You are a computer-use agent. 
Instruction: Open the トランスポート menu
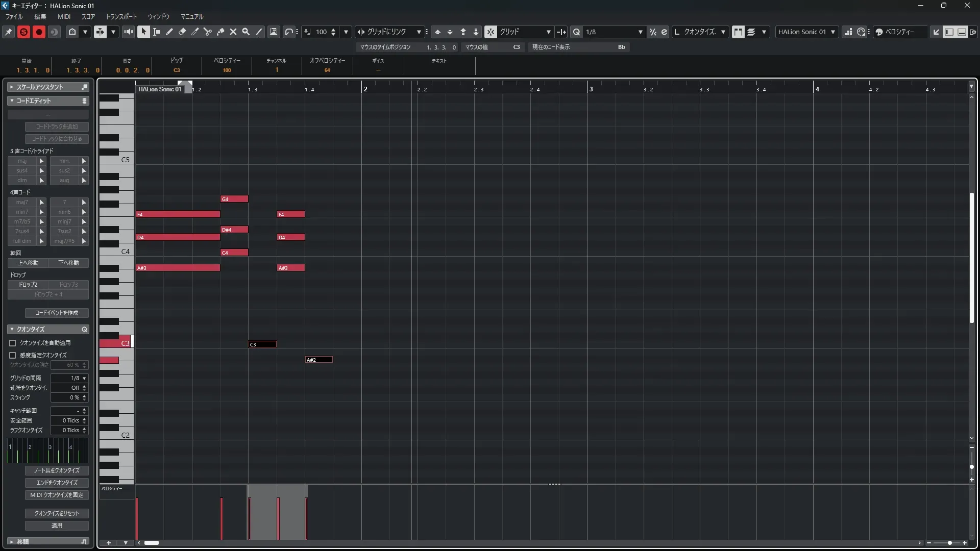click(121, 16)
